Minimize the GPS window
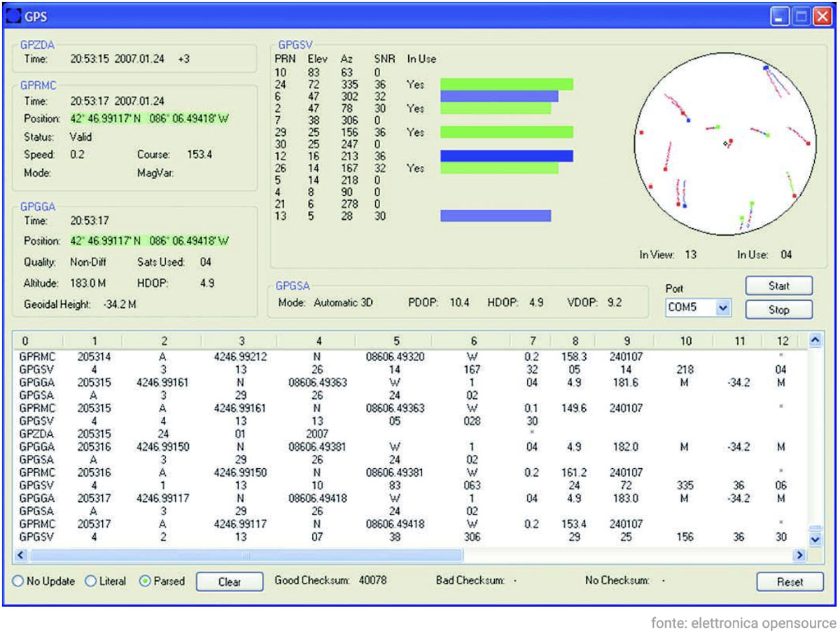Screen dimensions: 840x634 pyautogui.click(x=780, y=16)
